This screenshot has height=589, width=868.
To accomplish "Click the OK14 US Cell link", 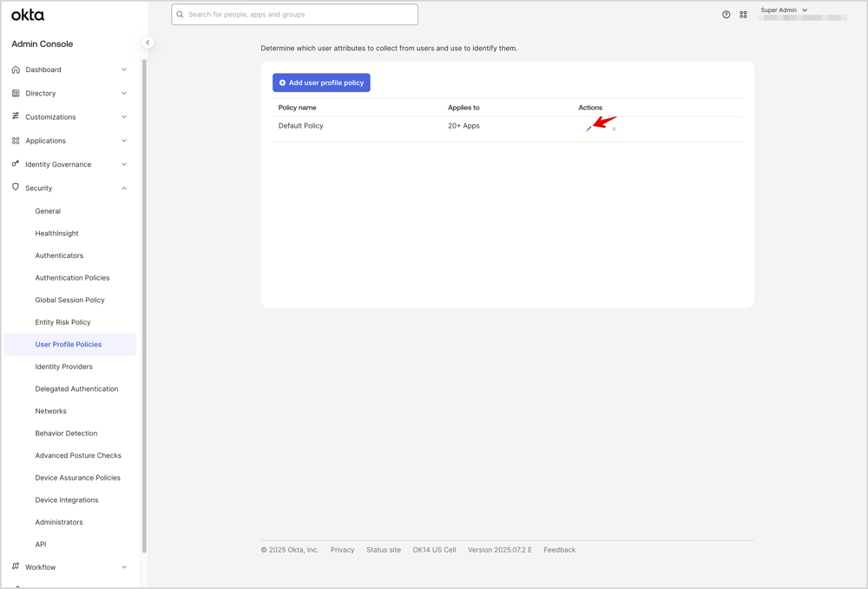I will 435,550.
